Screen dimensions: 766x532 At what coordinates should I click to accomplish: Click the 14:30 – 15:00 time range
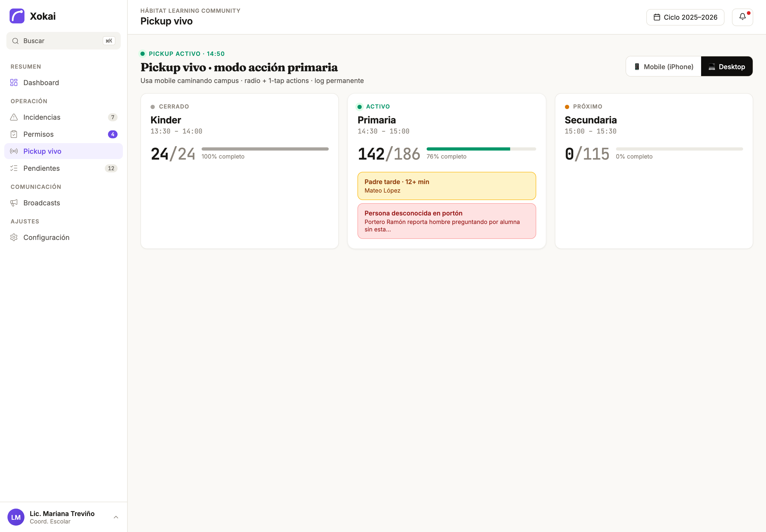[383, 131]
